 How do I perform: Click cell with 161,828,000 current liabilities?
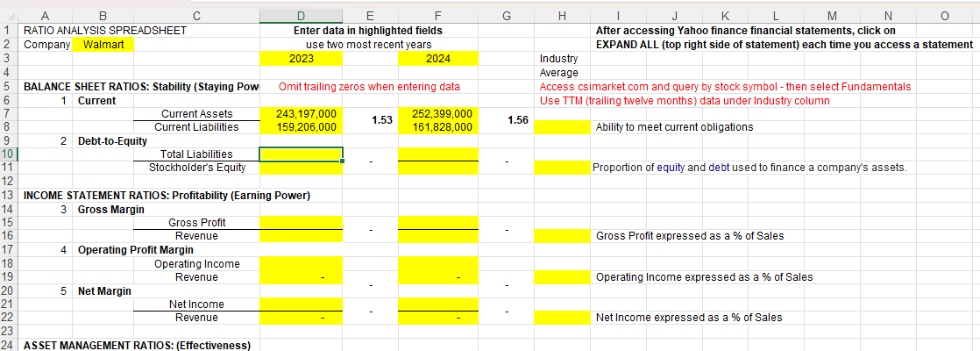[x=438, y=127]
